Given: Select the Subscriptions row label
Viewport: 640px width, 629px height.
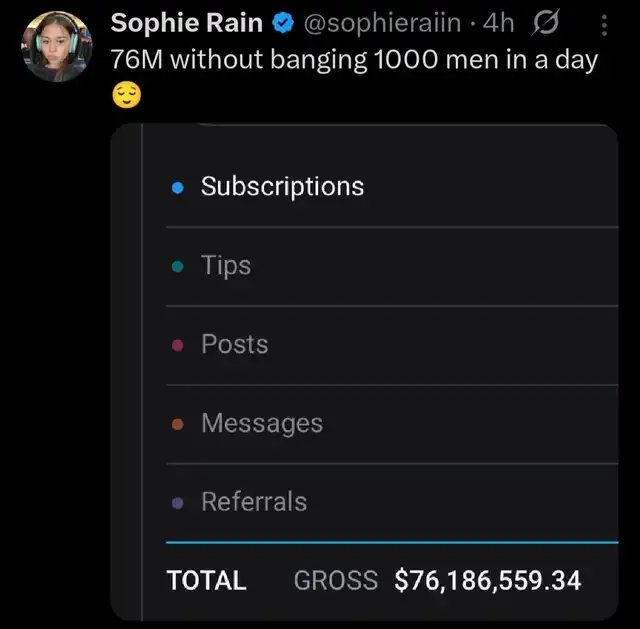Looking at the screenshot, I should pos(282,186).
